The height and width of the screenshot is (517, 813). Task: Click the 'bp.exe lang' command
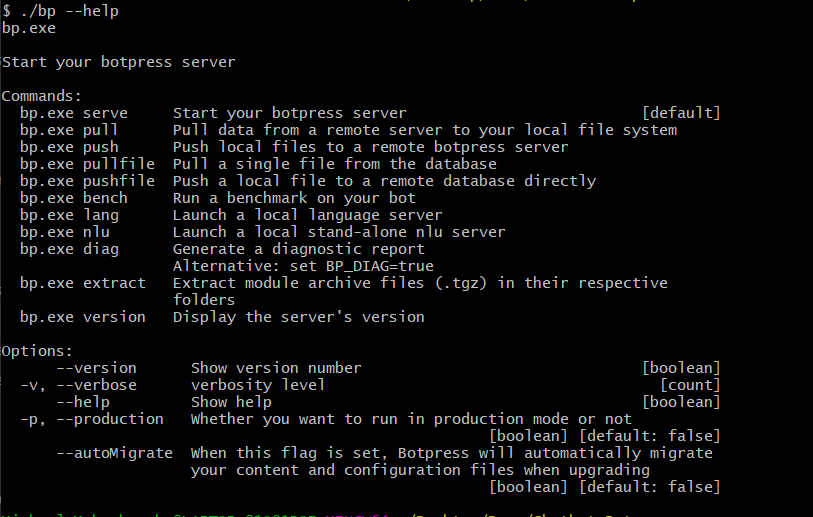coord(69,215)
